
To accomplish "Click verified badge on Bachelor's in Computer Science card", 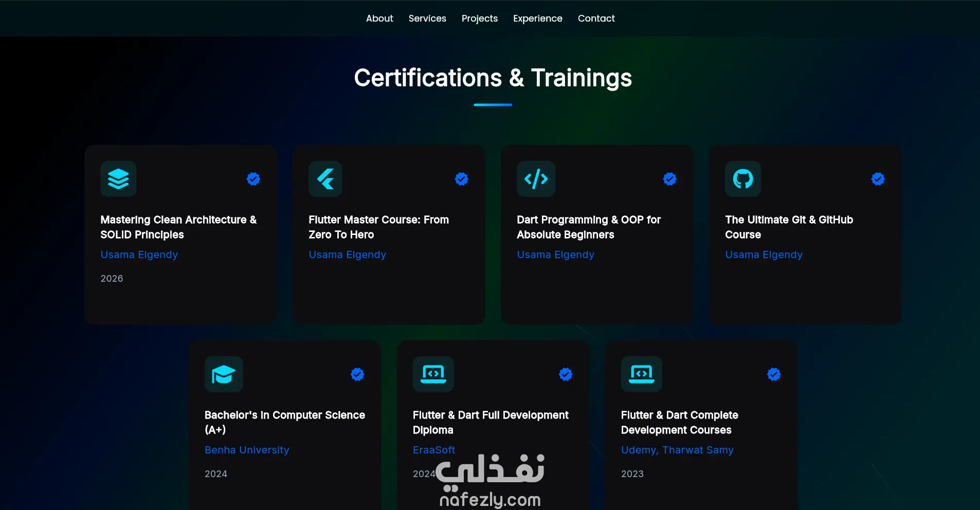I will 357,374.
